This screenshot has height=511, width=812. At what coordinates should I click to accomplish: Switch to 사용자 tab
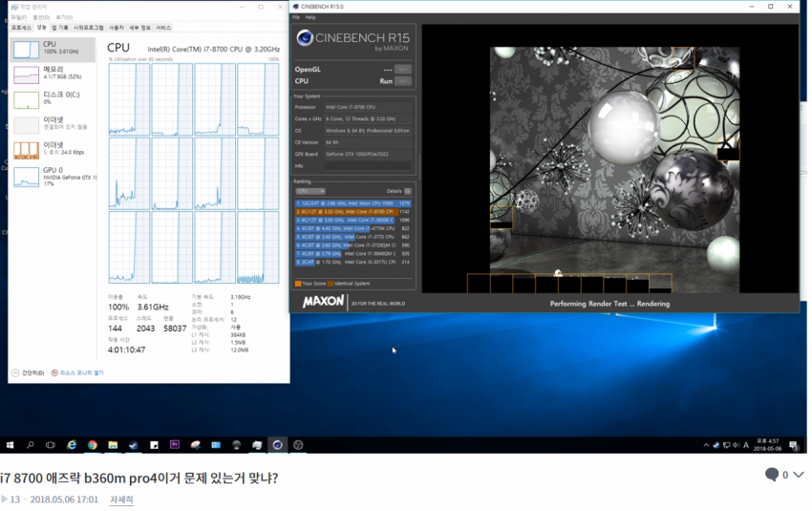116,28
